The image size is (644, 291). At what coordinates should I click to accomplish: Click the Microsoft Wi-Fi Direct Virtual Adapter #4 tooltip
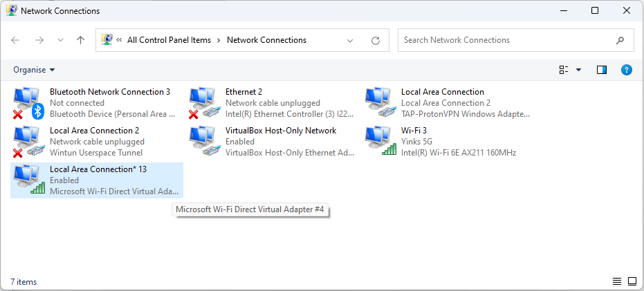(x=250, y=209)
